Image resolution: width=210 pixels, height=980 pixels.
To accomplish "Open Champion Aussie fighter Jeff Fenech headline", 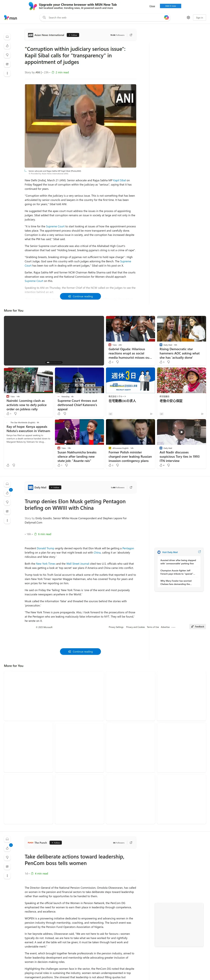I will coord(178,572).
